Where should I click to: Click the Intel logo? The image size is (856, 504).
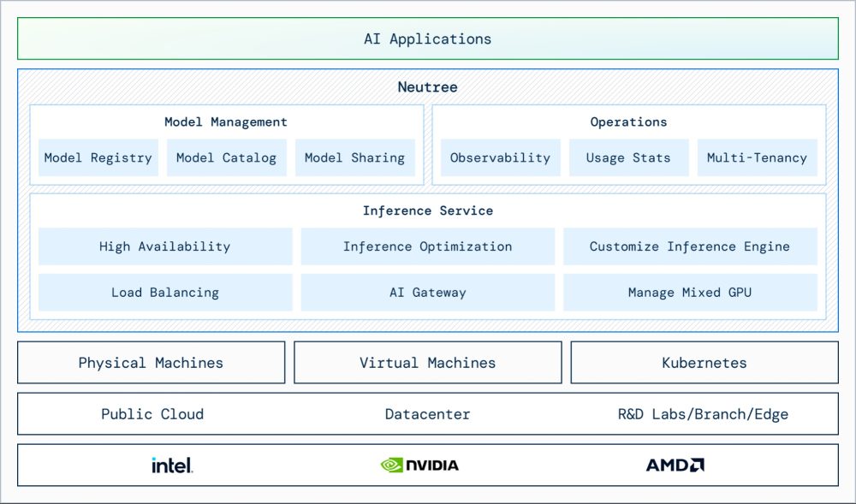(x=172, y=465)
